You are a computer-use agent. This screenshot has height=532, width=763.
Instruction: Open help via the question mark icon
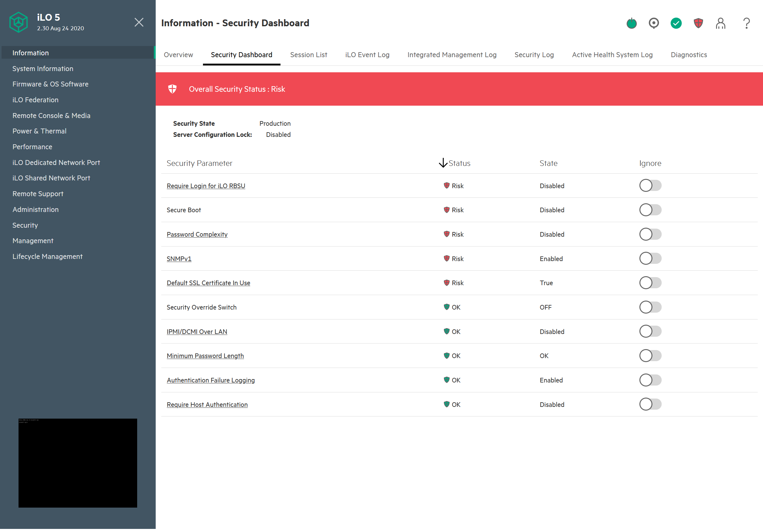click(x=746, y=23)
